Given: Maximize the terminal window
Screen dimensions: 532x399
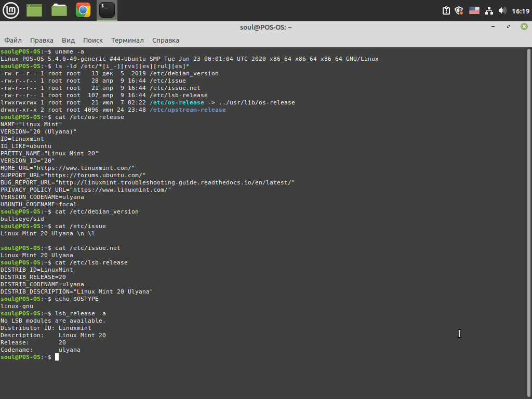Looking at the screenshot, I should pyautogui.click(x=509, y=26).
